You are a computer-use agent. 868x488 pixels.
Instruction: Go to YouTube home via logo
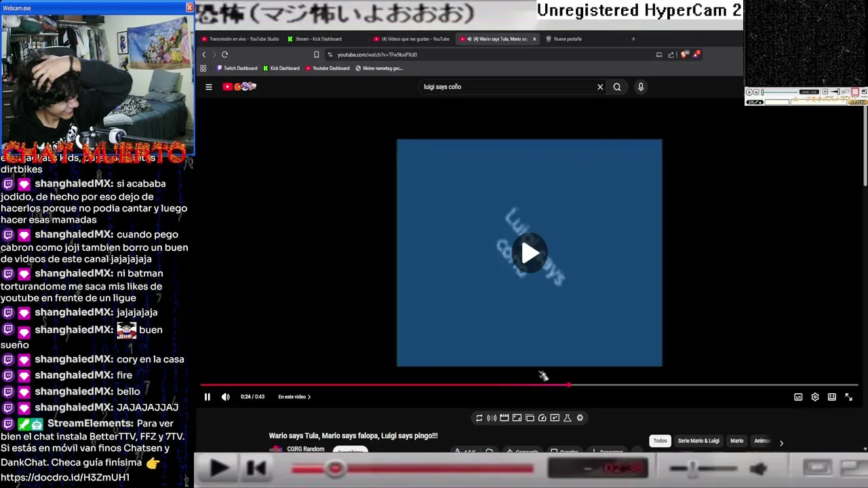click(x=239, y=87)
